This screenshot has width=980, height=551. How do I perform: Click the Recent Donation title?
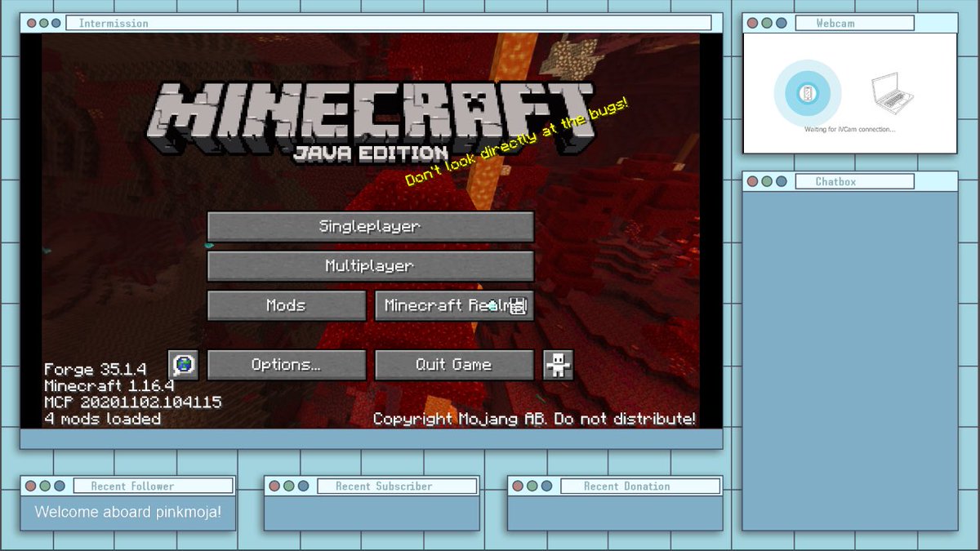pyautogui.click(x=627, y=486)
